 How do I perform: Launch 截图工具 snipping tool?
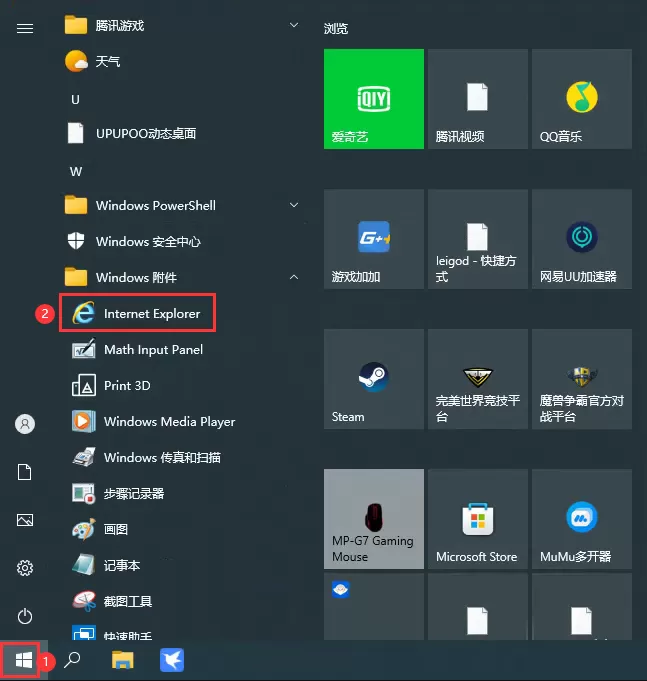pyautogui.click(x=182, y=602)
